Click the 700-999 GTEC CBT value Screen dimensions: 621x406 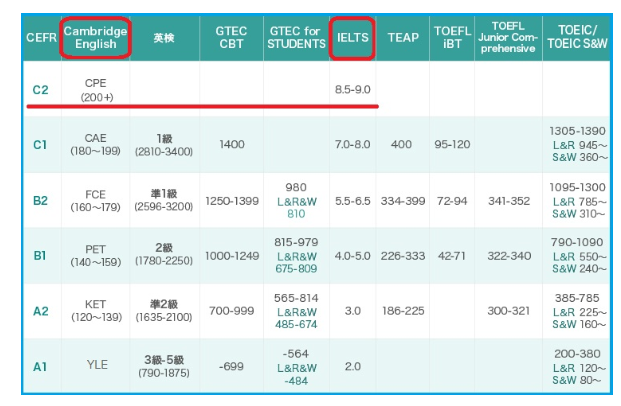[232, 311]
